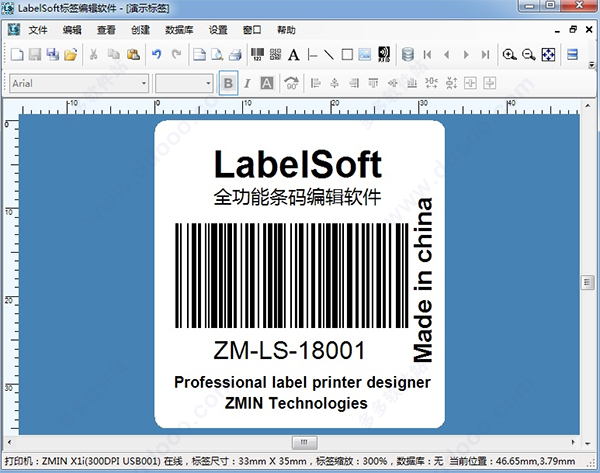Click the horizontal scrollbar right arrow

click(573, 442)
